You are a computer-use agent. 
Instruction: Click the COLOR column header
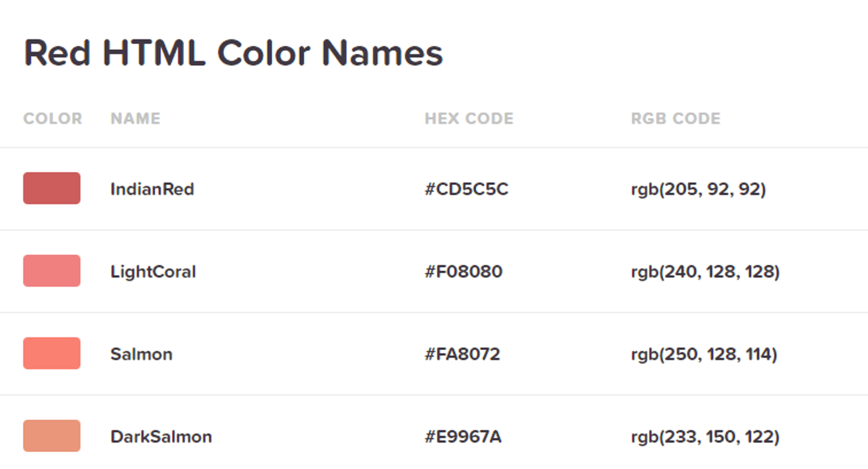[x=53, y=118]
